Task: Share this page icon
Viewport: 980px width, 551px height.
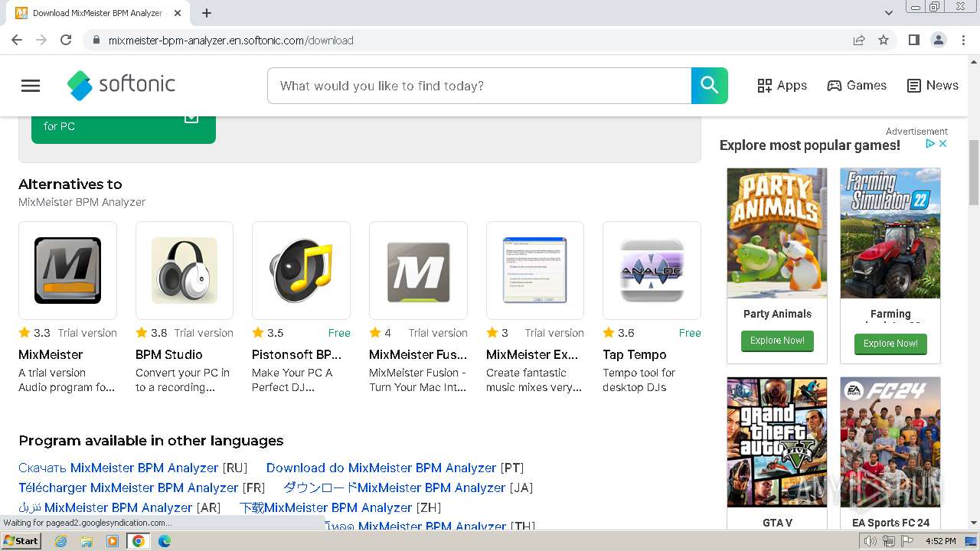Action: pos(859,40)
